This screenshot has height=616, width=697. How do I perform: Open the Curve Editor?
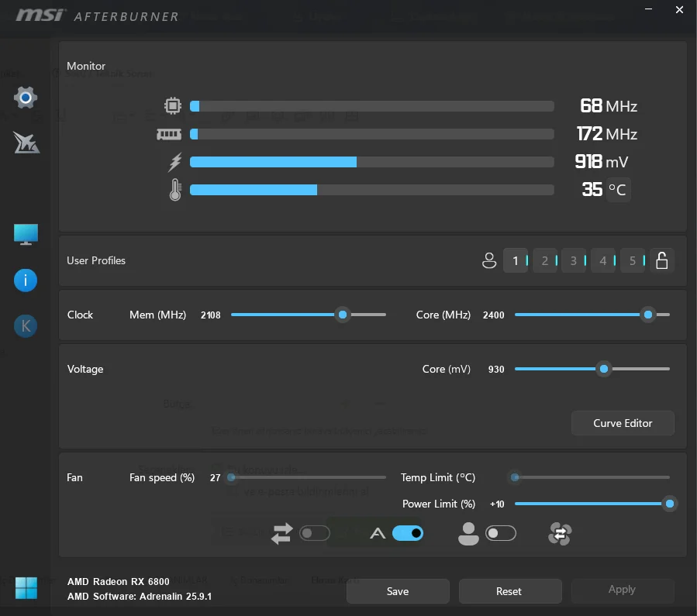tap(623, 423)
